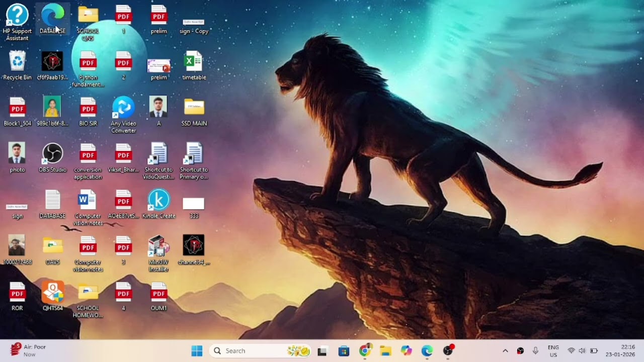Screen dimensions: 644x362
Task: Open the prelim PowerPoint presentation
Action: 158,69
